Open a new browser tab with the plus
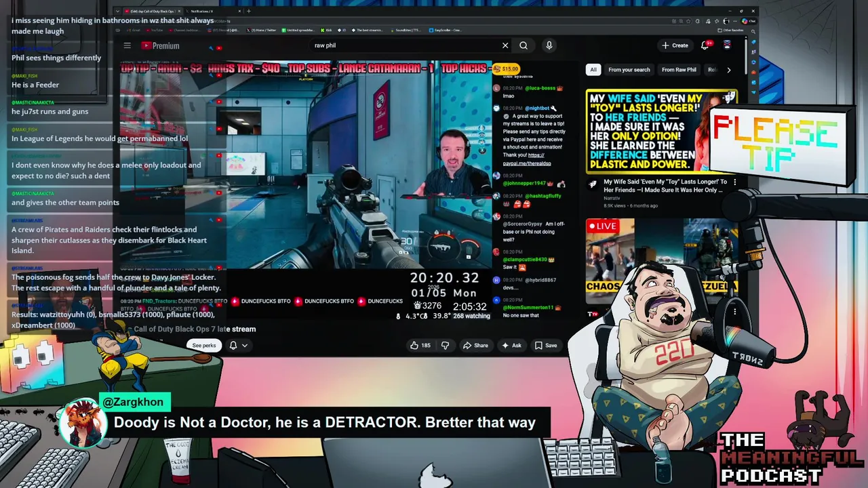The width and height of the screenshot is (868, 488). point(249,12)
